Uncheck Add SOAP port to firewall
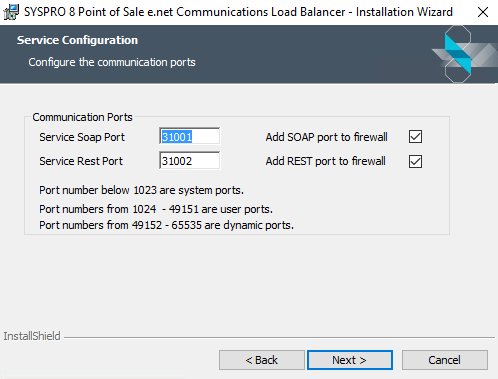 coord(415,137)
